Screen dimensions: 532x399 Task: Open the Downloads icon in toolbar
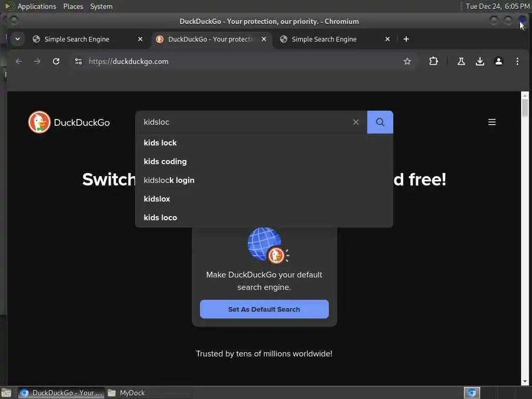[480, 61]
